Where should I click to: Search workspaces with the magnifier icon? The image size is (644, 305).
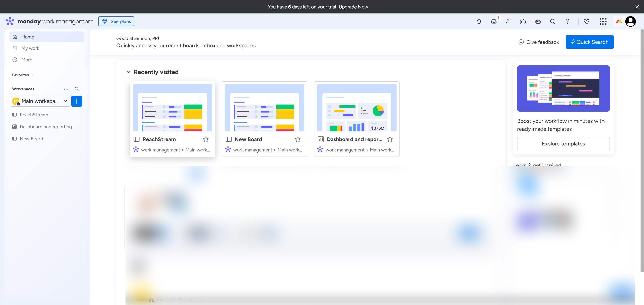pyautogui.click(x=77, y=89)
